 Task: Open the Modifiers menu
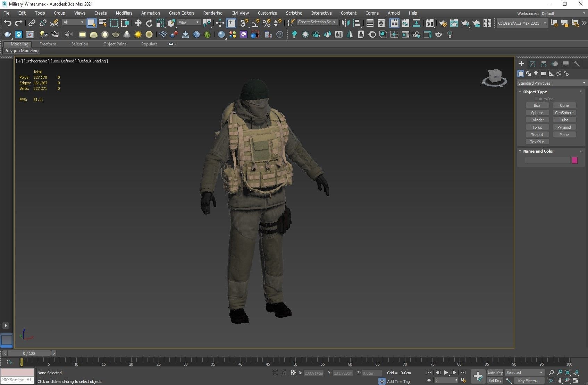[124, 13]
